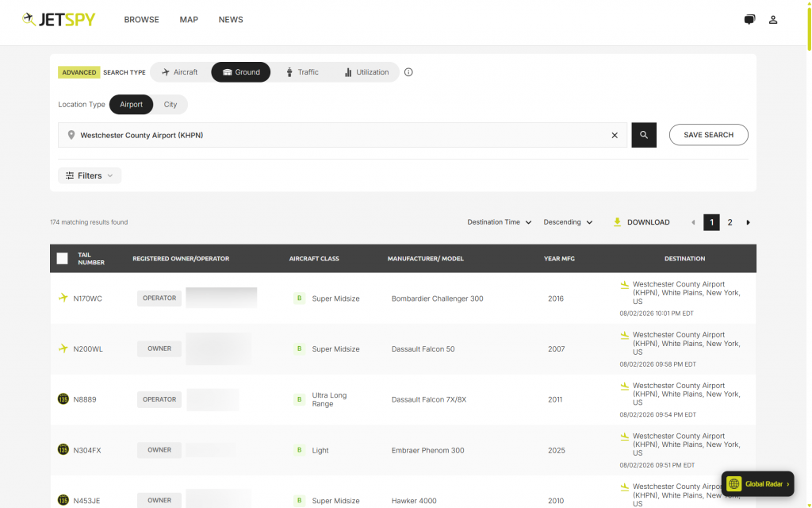The height and width of the screenshot is (508, 812).
Task: Open the BROWSE menu
Action: coord(141,20)
